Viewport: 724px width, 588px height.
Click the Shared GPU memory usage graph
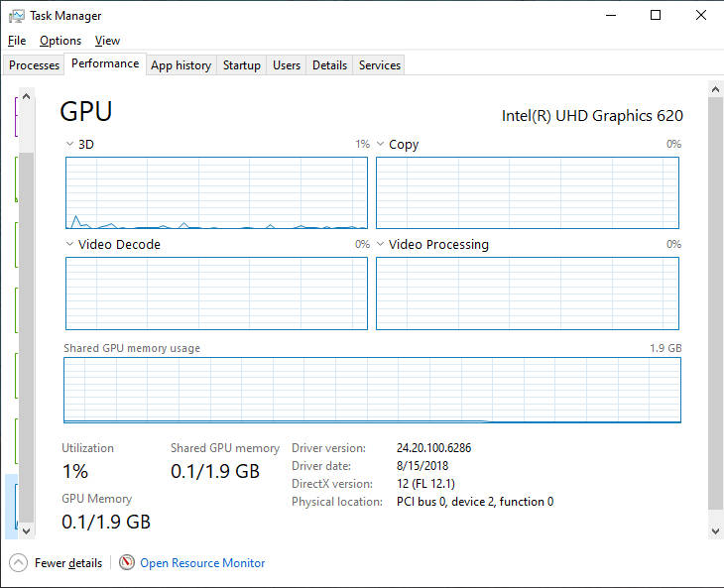coord(372,391)
